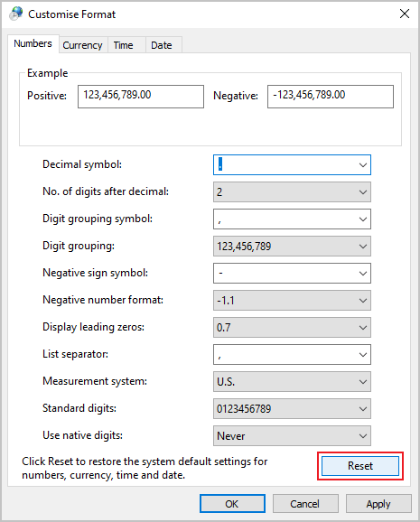Open the Measurement system dropdown
The image size is (420, 522).
click(292, 382)
